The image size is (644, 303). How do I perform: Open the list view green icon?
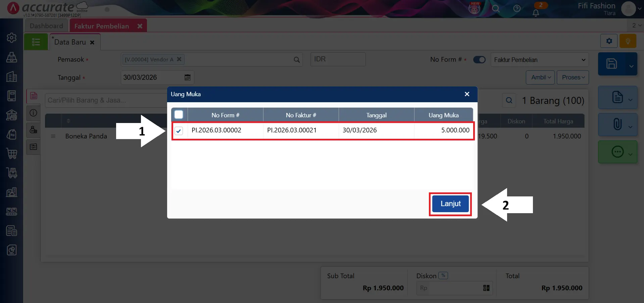(36, 42)
